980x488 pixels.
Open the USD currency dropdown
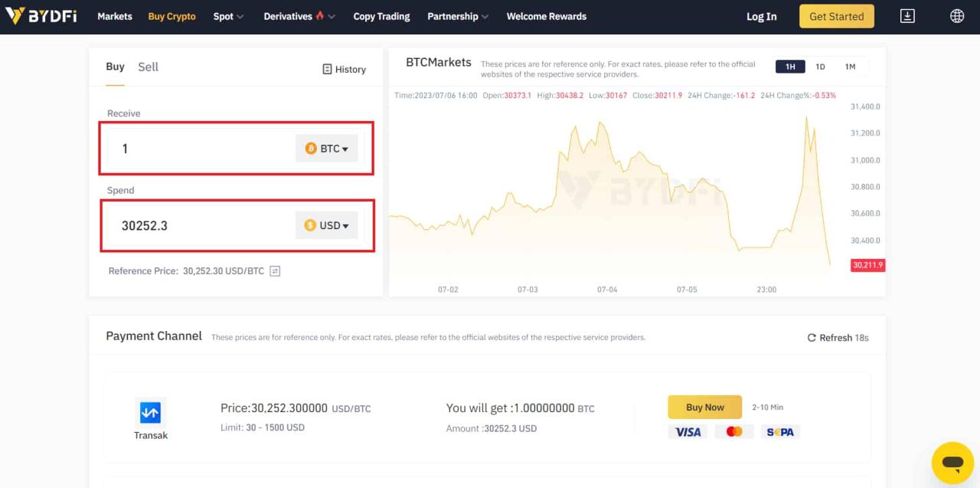(x=326, y=224)
